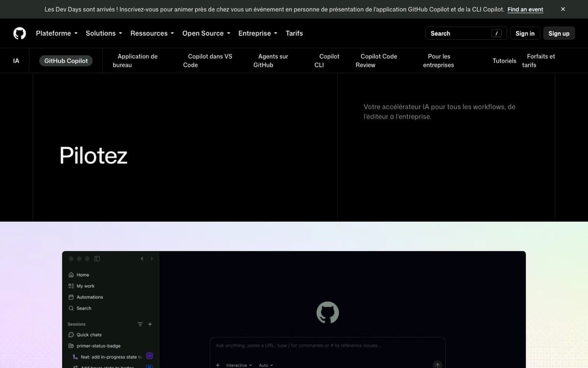Add a new session with plus icon
The height and width of the screenshot is (368, 588).
(150, 324)
